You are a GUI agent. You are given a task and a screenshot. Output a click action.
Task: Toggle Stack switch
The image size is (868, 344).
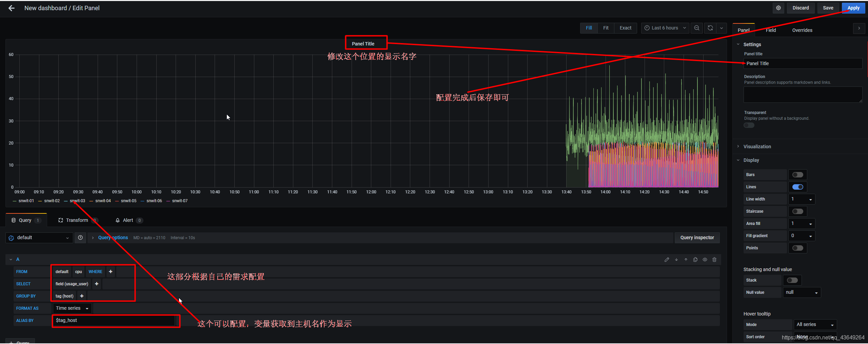point(792,280)
